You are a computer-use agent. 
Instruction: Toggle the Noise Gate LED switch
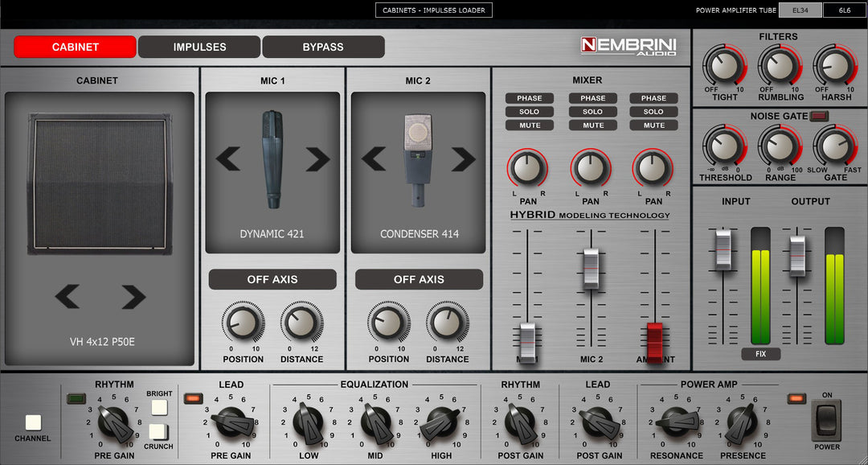point(820,116)
